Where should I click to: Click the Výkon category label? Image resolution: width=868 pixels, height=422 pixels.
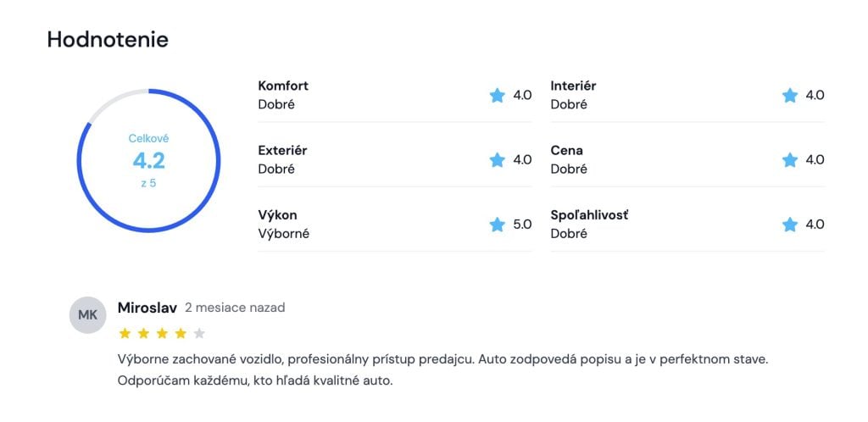click(x=277, y=215)
